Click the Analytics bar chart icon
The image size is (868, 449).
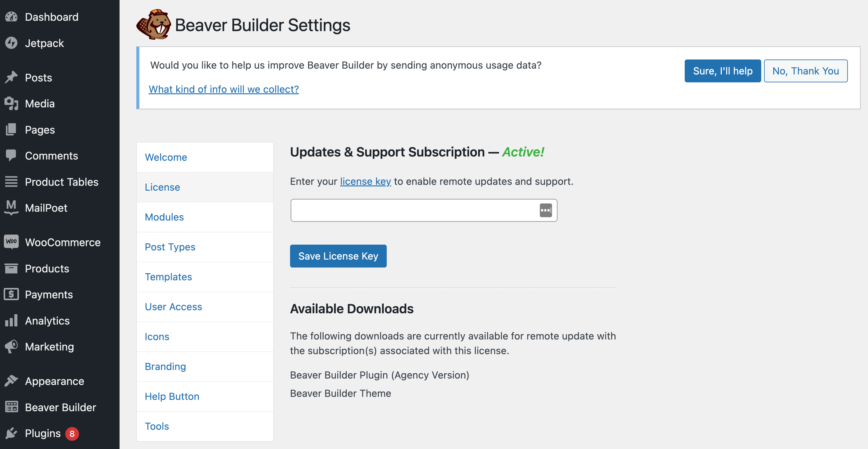click(12, 321)
